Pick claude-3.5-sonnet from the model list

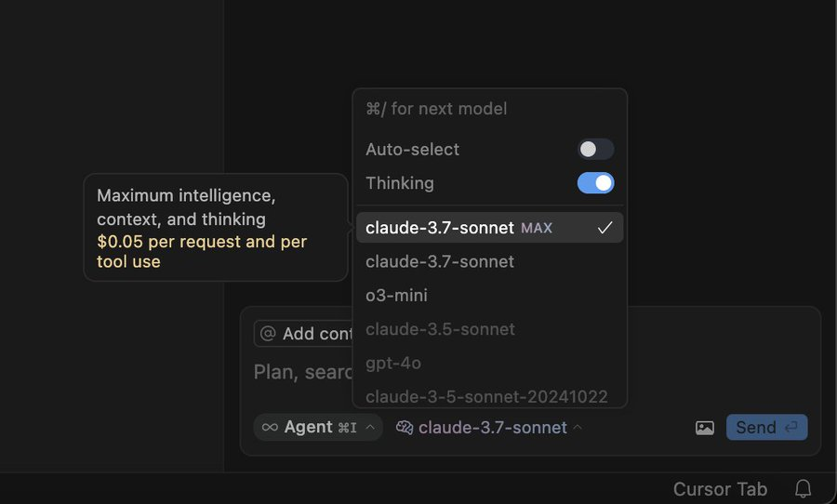[440, 329]
